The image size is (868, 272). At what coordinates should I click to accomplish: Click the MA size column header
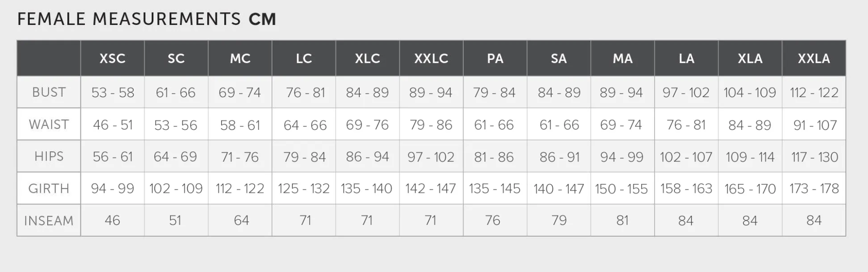click(x=622, y=59)
